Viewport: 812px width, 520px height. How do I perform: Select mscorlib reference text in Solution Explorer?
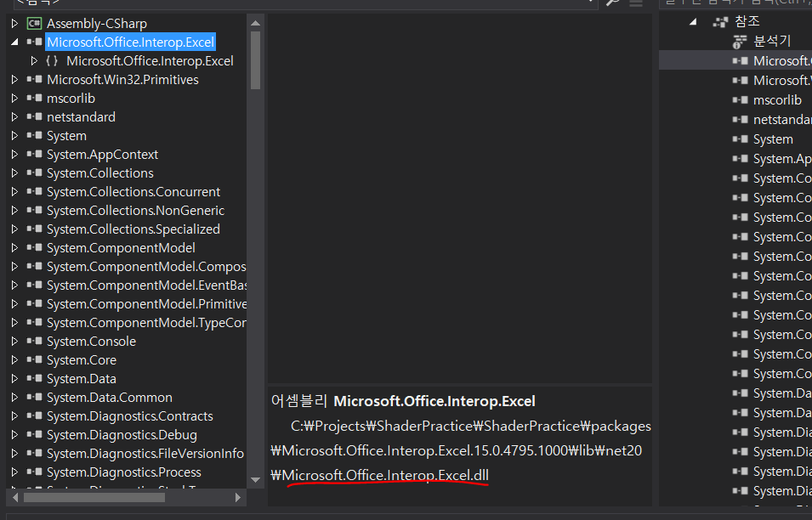777,100
